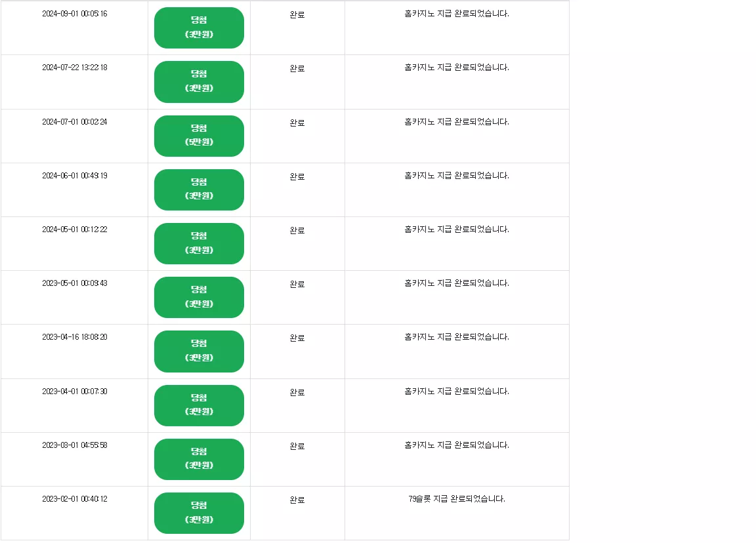
Task: Click the 당첨 (5만원) green button
Action: (x=199, y=136)
